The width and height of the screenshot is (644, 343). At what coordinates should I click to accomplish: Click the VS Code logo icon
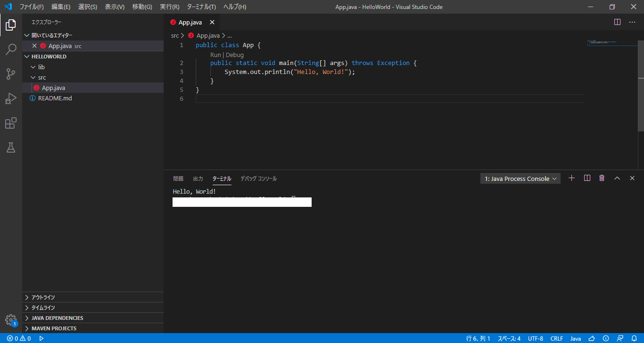point(8,7)
